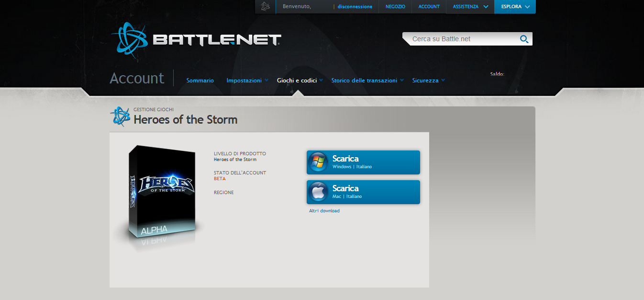Screen dimensions: 644x300
Task: Open the Altri download link
Action: point(324,211)
